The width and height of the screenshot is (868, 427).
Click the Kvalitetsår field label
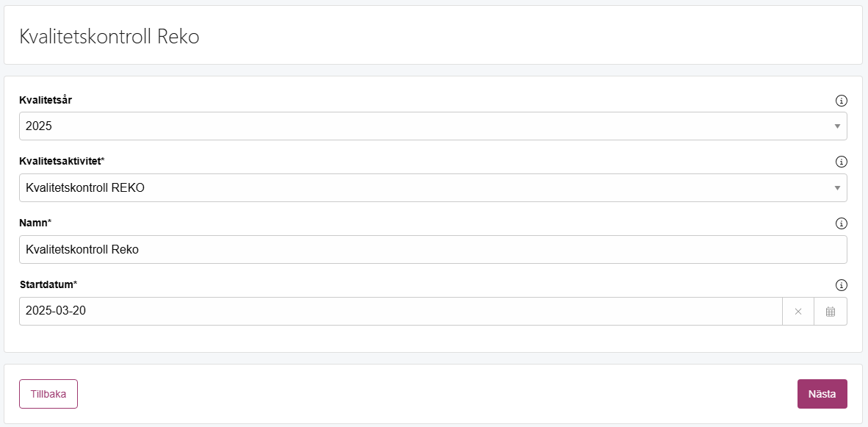(x=46, y=100)
